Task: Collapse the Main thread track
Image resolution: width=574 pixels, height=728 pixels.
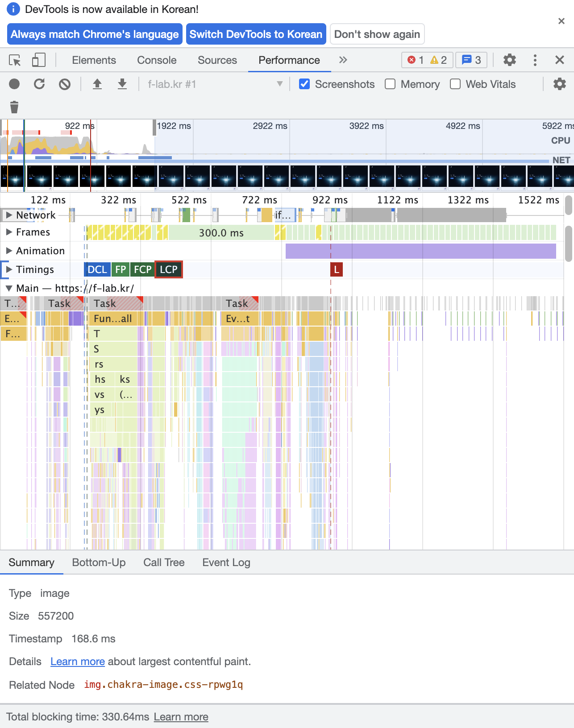Action: click(x=9, y=288)
